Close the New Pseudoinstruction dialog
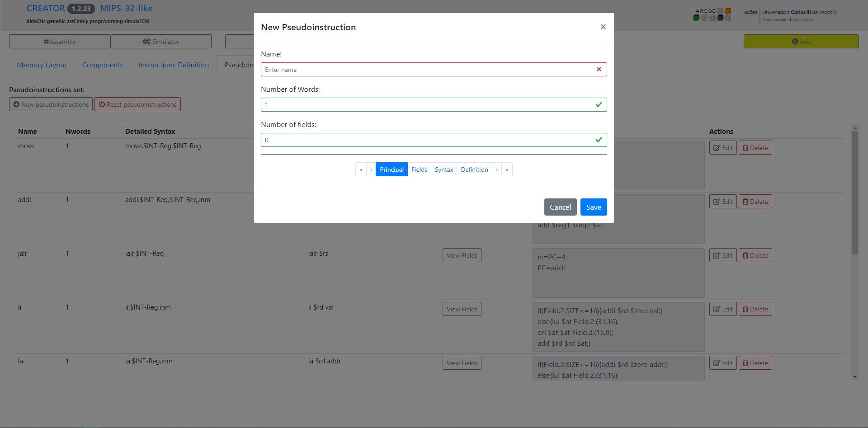This screenshot has height=428, width=868. (x=603, y=27)
